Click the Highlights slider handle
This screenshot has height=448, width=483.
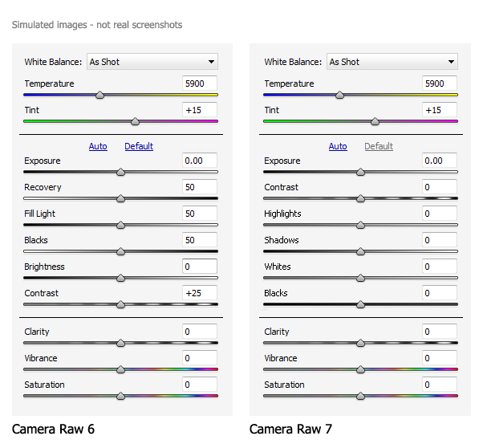(360, 225)
